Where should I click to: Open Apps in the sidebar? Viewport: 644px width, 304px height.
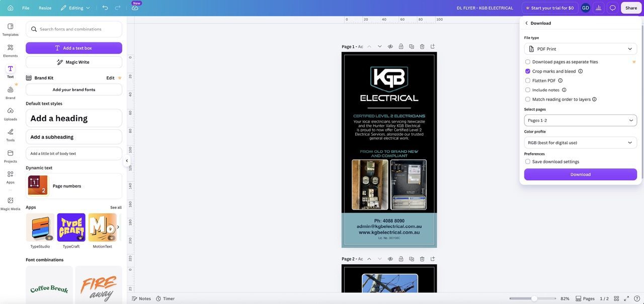[10, 177]
